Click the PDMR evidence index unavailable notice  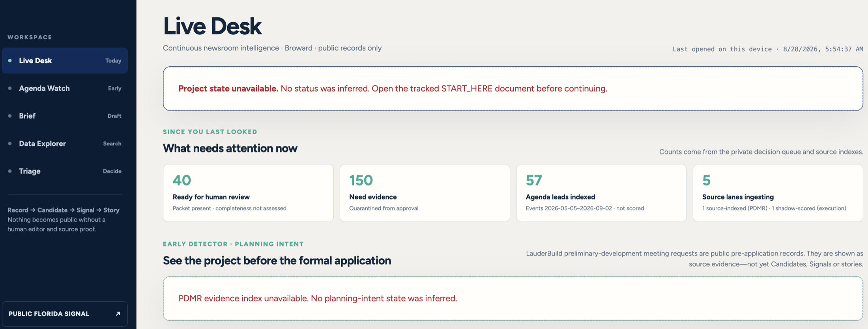coord(513,299)
